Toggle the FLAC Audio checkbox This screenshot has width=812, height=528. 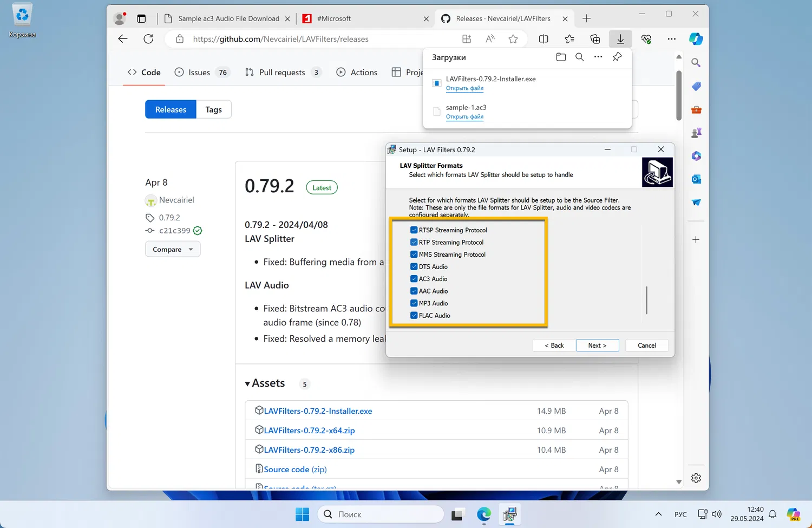coord(414,315)
